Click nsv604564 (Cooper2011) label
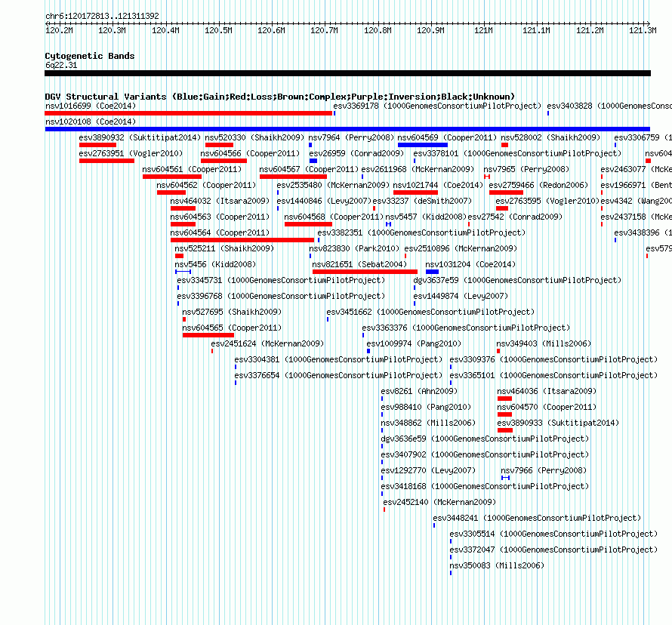Screen dimensions: 672x625 (220, 232)
